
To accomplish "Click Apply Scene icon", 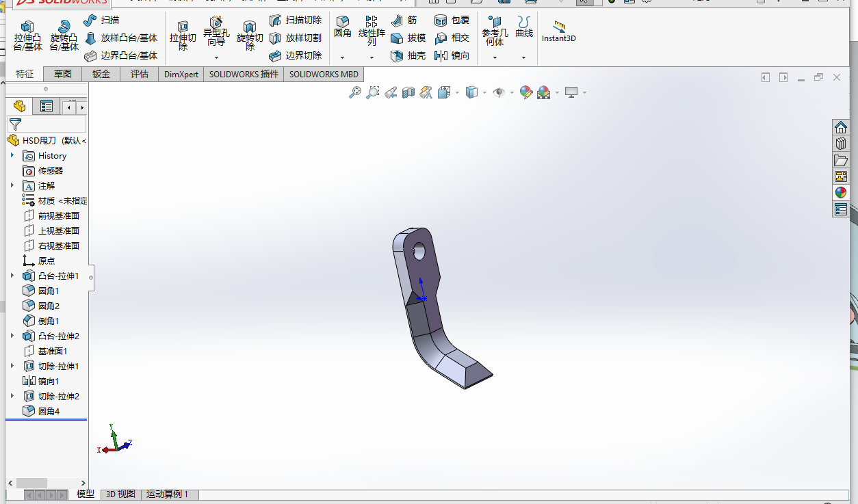I will [544, 92].
